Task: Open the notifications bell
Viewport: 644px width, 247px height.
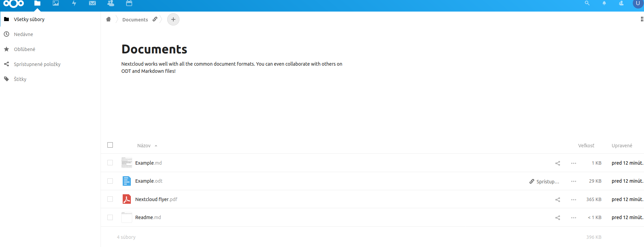Action: point(604,3)
